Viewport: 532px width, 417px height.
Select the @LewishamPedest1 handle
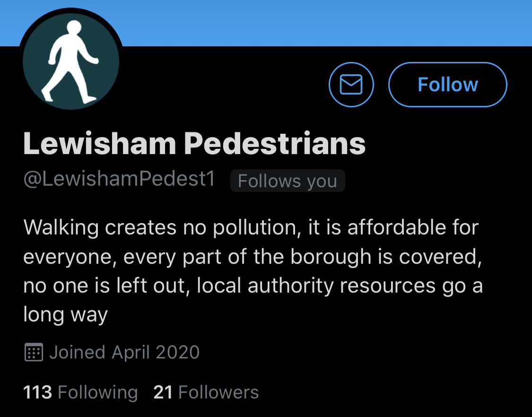click(x=119, y=180)
